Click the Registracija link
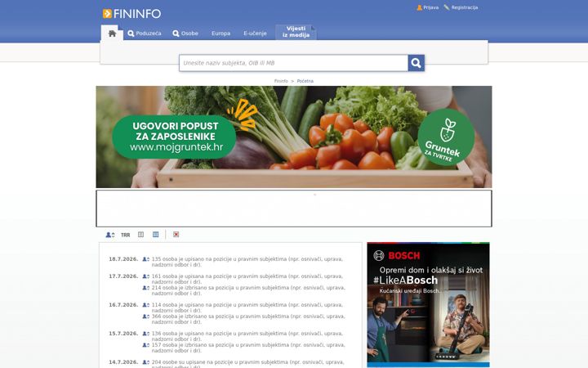The height and width of the screenshot is (368, 588). pos(461,7)
